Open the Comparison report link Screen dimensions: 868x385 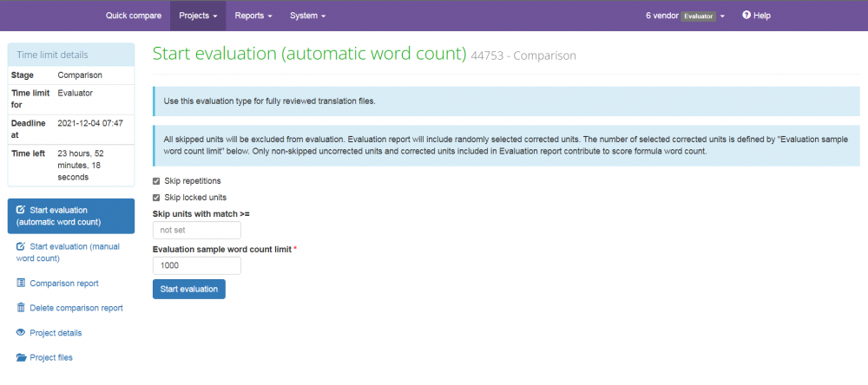(x=63, y=283)
